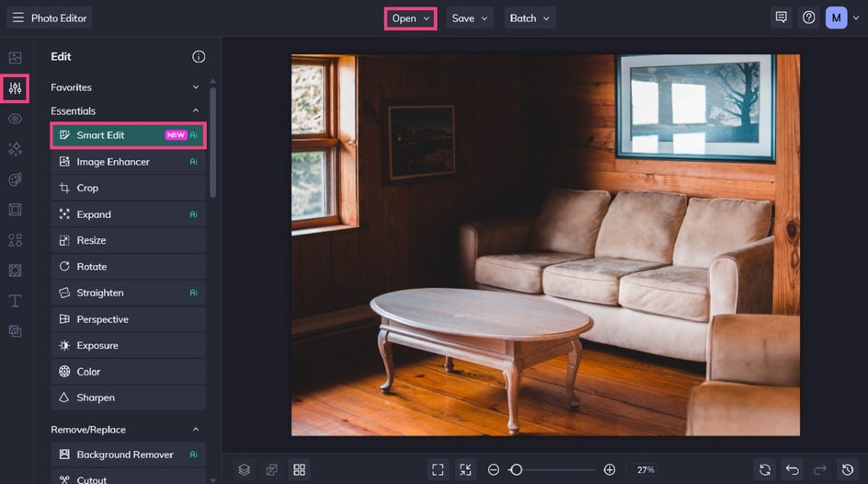
Task: Open the help question mark icon
Action: pyautogui.click(x=809, y=17)
